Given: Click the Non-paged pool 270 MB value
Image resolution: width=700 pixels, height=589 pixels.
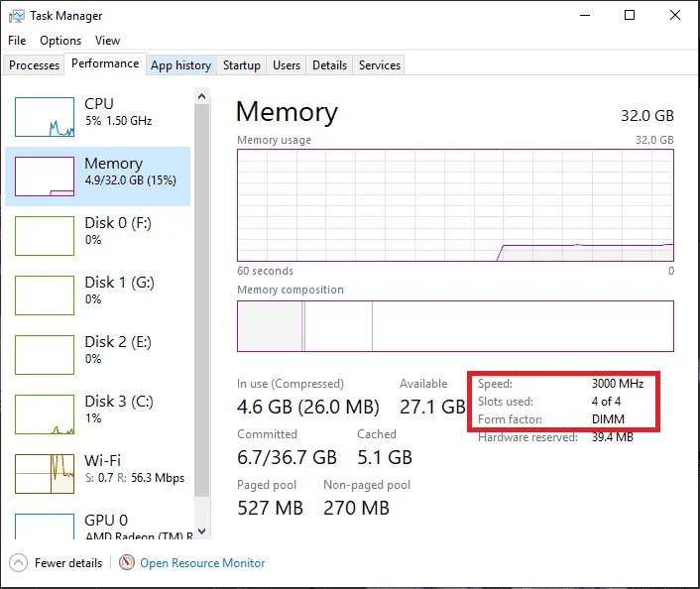Looking at the screenshot, I should coord(356,508).
